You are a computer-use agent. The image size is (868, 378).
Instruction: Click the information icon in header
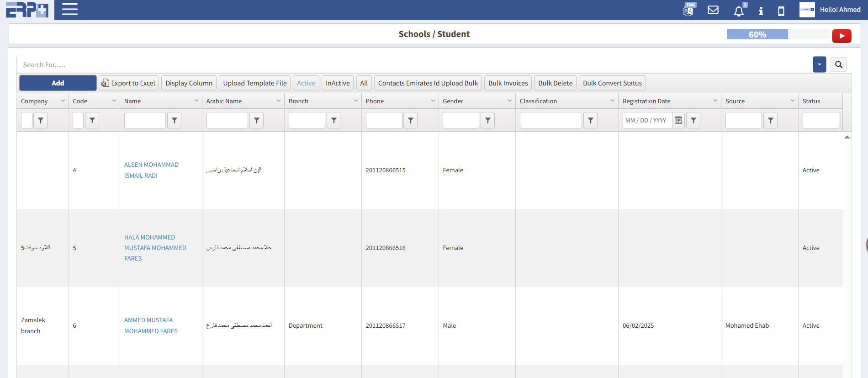click(761, 11)
